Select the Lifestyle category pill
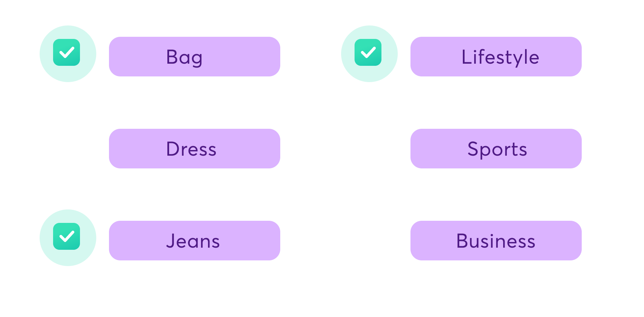The image size is (644, 317). (496, 57)
